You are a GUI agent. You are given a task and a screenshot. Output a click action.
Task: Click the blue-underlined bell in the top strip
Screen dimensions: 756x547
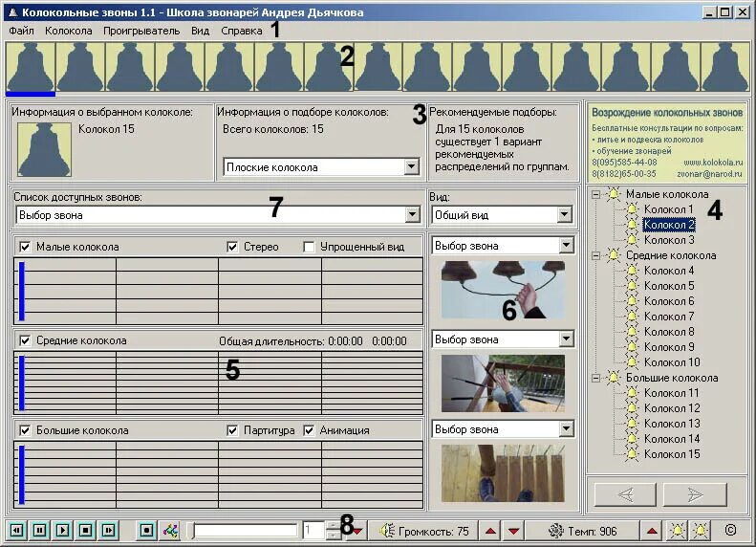pos(31,67)
